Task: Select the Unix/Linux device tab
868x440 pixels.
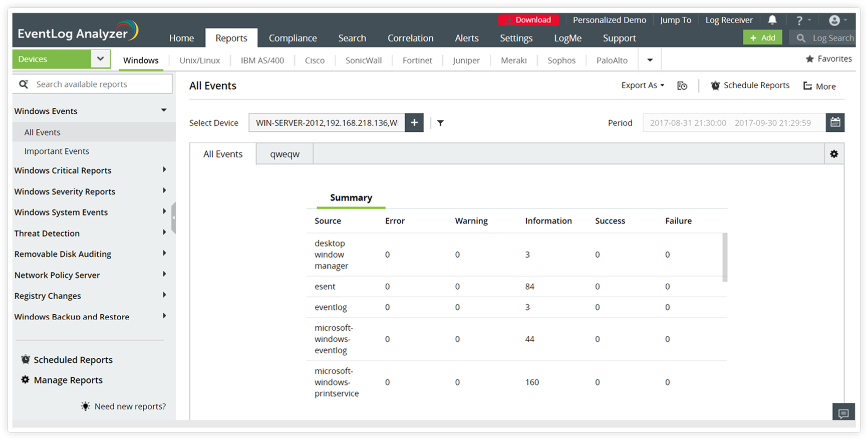Action: click(200, 60)
